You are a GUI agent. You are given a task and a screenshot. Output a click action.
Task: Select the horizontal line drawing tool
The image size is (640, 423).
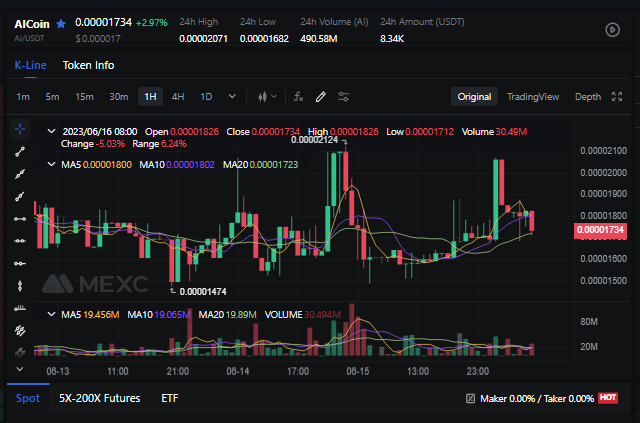click(x=20, y=241)
